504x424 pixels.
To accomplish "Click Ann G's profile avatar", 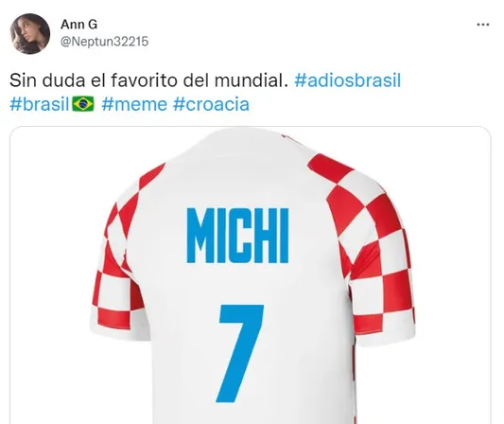I will coord(30,33).
